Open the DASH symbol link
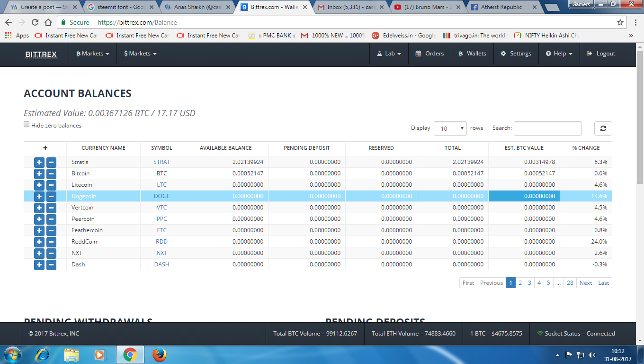This screenshot has width=644, height=364. pyautogui.click(x=161, y=264)
